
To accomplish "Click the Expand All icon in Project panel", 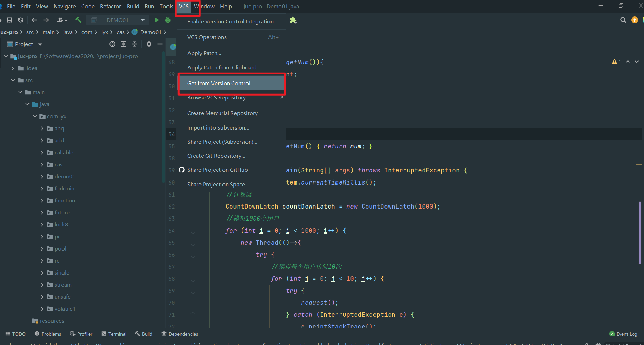I will [x=124, y=44].
